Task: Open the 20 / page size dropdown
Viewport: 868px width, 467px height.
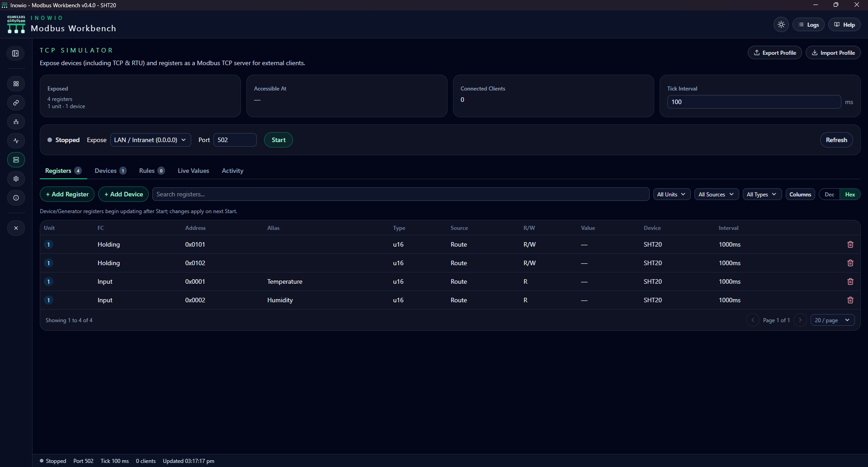Action: click(832, 320)
